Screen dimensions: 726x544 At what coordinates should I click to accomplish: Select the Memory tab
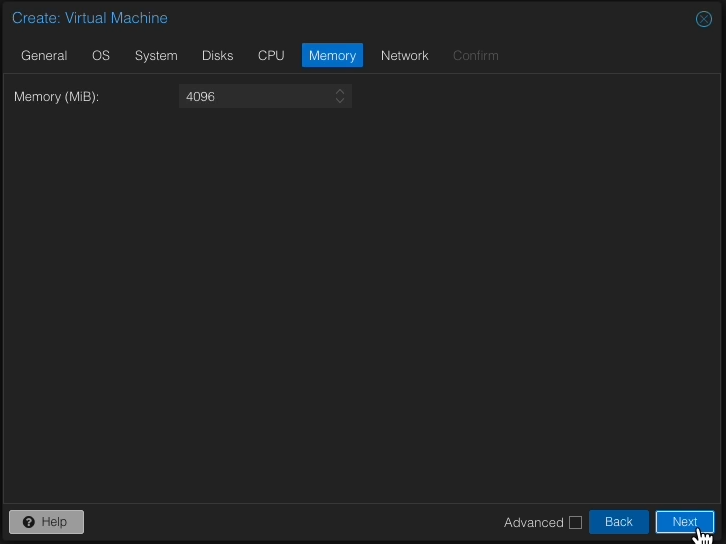click(x=332, y=56)
